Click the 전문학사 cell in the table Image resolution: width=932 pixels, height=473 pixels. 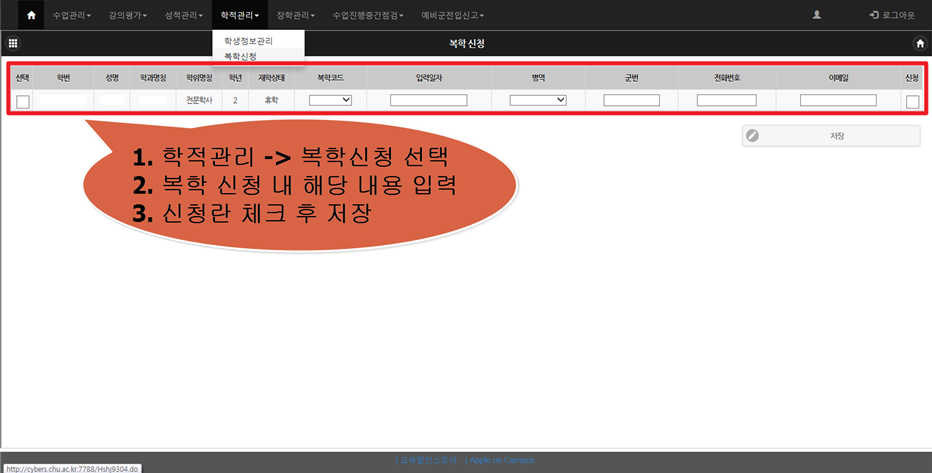[x=199, y=100]
